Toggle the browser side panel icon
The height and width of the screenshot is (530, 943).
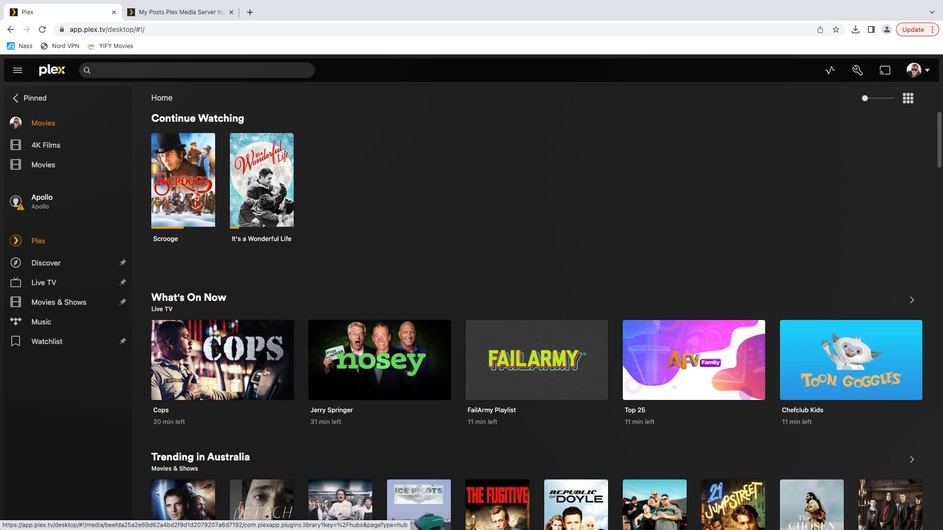pyautogui.click(x=871, y=29)
